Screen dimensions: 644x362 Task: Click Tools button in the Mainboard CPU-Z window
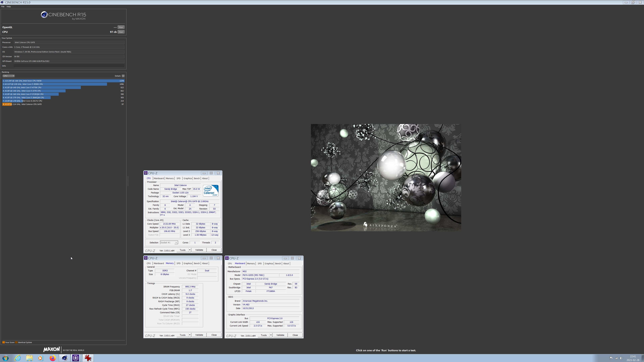(263, 335)
